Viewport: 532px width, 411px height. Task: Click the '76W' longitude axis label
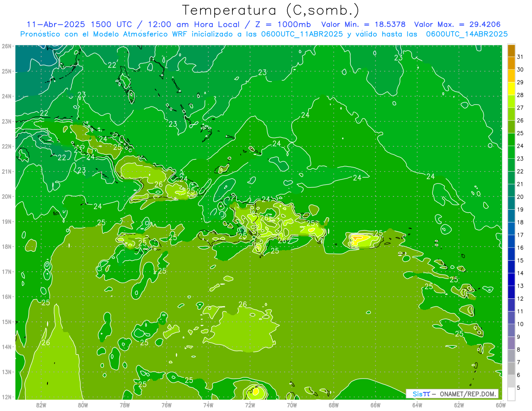166,405
